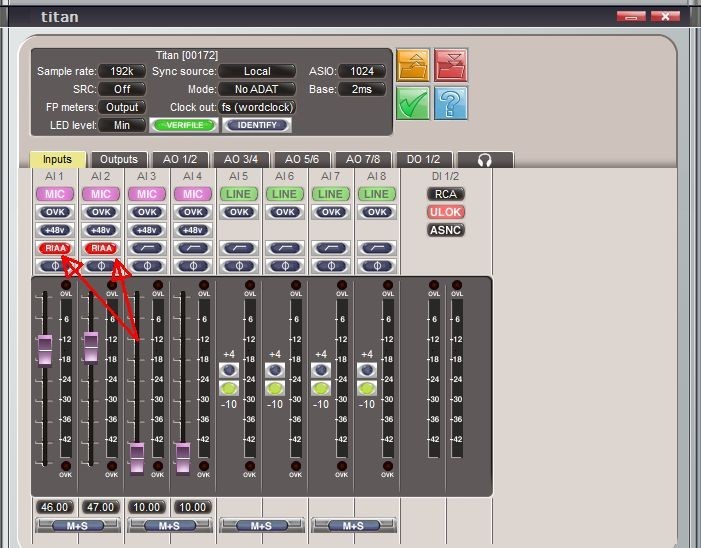
Task: Invert phase on AI 3
Action: [147, 266]
